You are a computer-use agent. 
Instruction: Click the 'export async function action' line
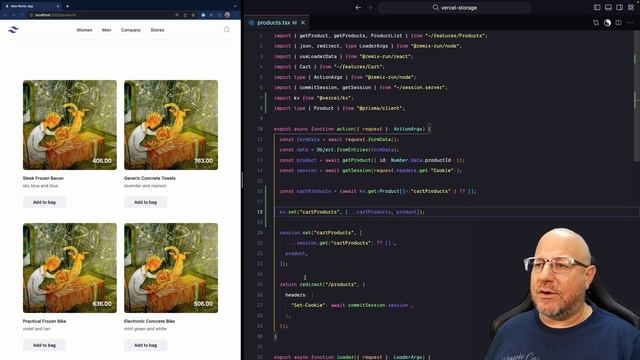pyautogui.click(x=352, y=129)
